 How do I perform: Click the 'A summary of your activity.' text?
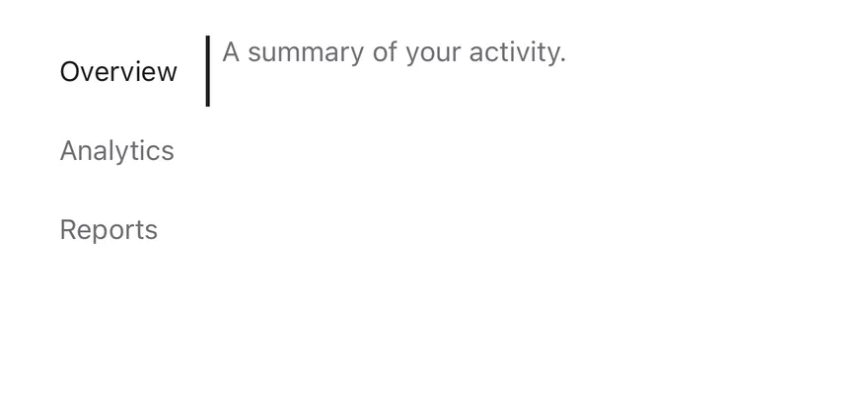(x=395, y=52)
